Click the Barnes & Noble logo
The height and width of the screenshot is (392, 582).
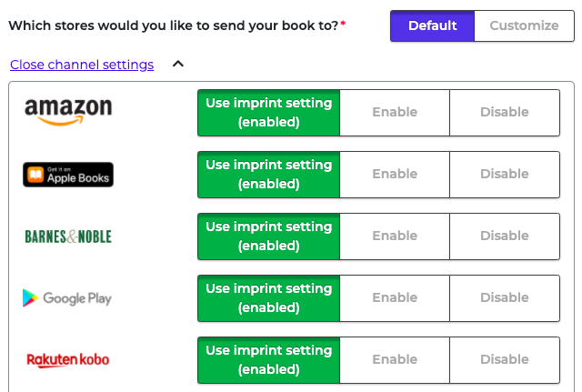[x=68, y=236]
